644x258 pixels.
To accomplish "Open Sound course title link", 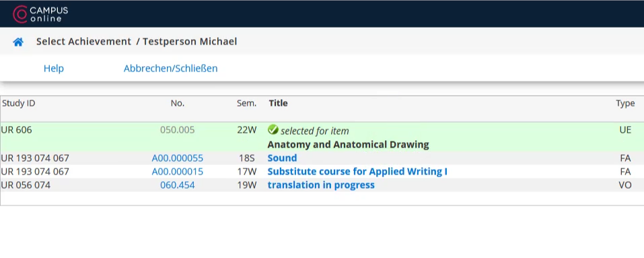I will (x=282, y=158).
